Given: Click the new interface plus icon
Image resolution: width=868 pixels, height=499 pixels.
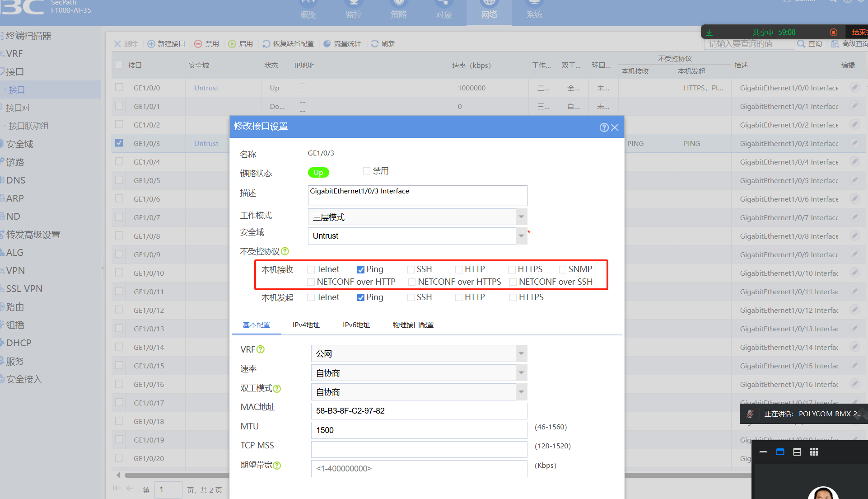Looking at the screenshot, I should pyautogui.click(x=151, y=44).
